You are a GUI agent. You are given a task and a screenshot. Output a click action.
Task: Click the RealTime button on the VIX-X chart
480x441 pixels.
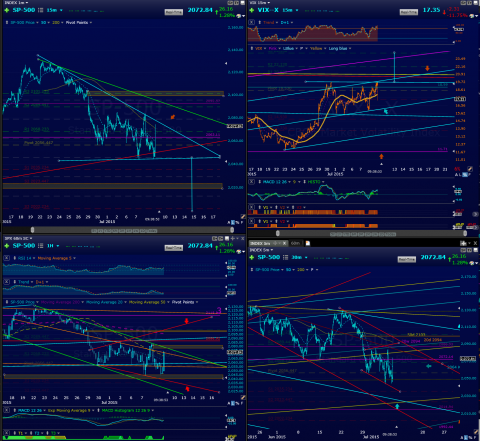click(x=408, y=12)
